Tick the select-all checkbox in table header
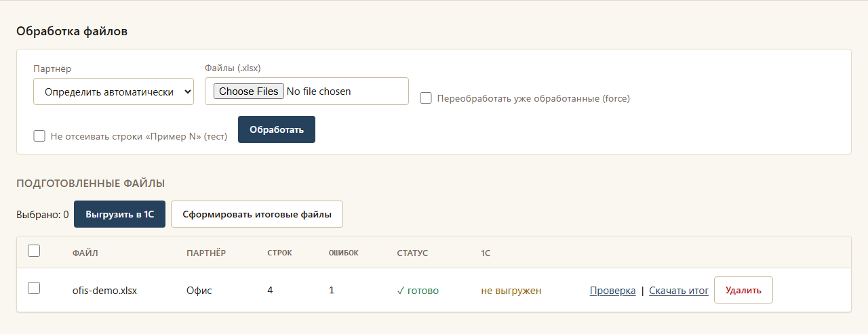Screen dimensions: 868x334 click(34, 251)
